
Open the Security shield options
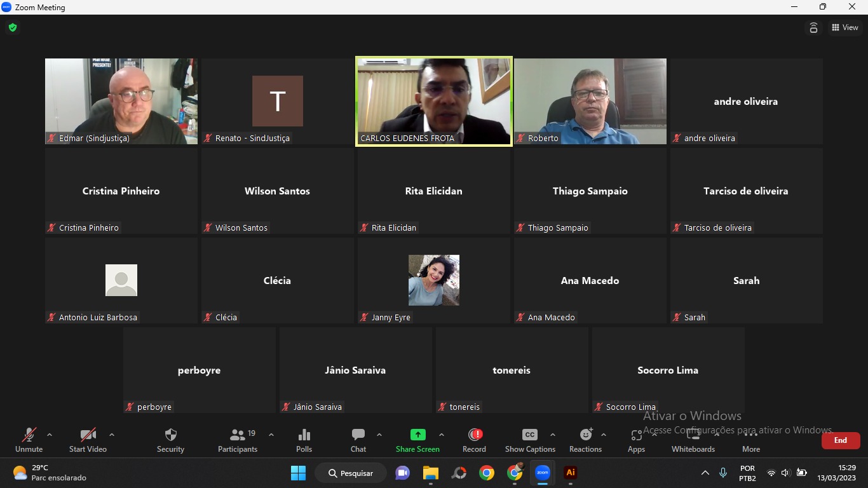170,440
